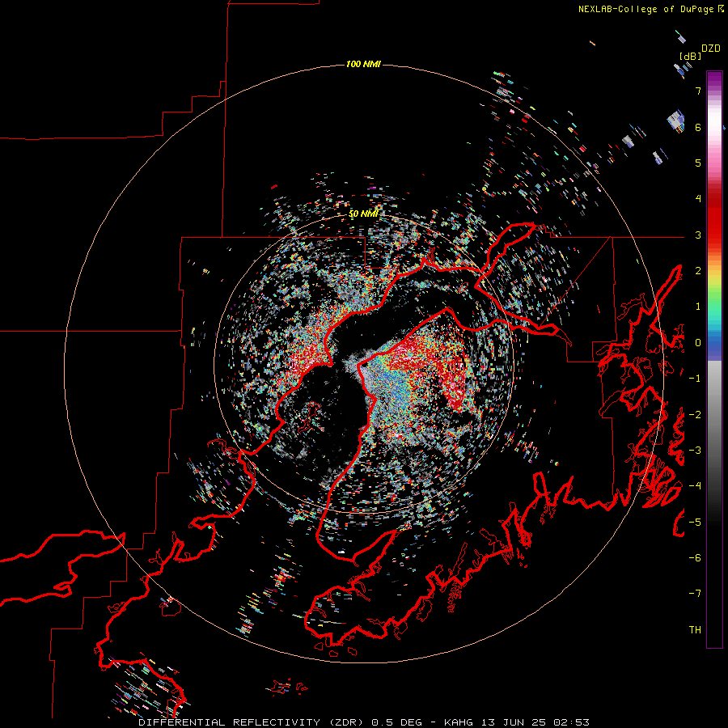Click the DZD legend title
This screenshot has width=728, height=728.
tap(711, 49)
